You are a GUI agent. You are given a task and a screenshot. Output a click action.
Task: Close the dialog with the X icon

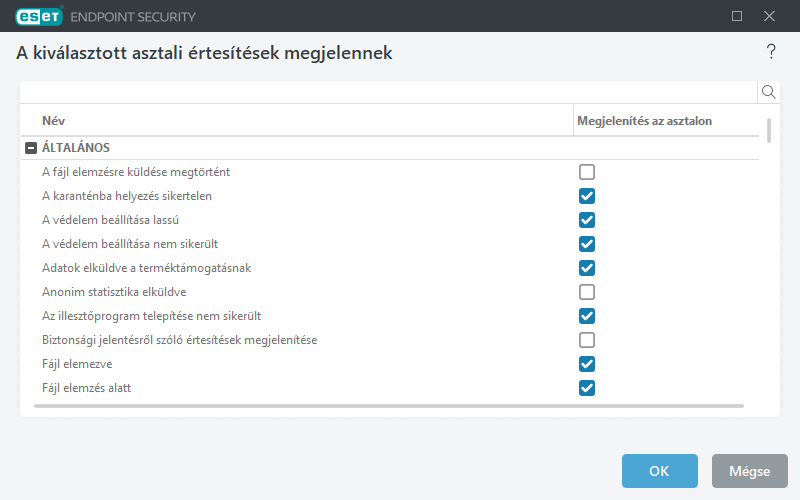tap(769, 16)
